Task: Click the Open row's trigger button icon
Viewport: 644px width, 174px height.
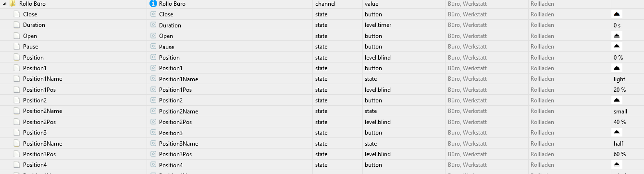Action: (617, 36)
